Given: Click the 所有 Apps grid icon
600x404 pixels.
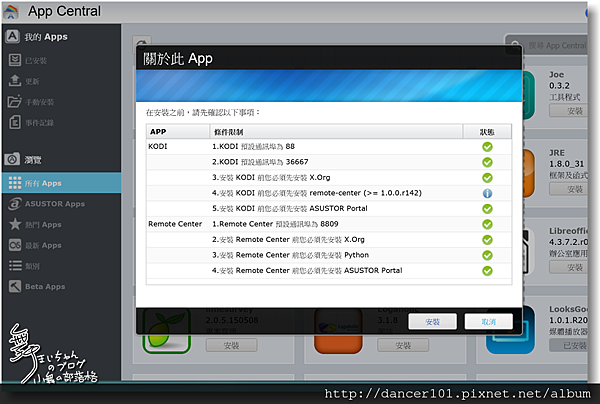Looking at the screenshot, I should [x=15, y=183].
